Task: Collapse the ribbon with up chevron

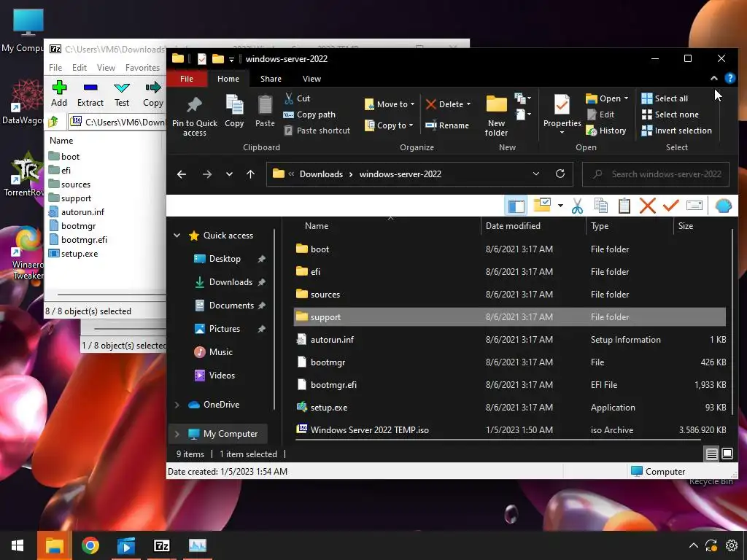Action: coord(713,78)
